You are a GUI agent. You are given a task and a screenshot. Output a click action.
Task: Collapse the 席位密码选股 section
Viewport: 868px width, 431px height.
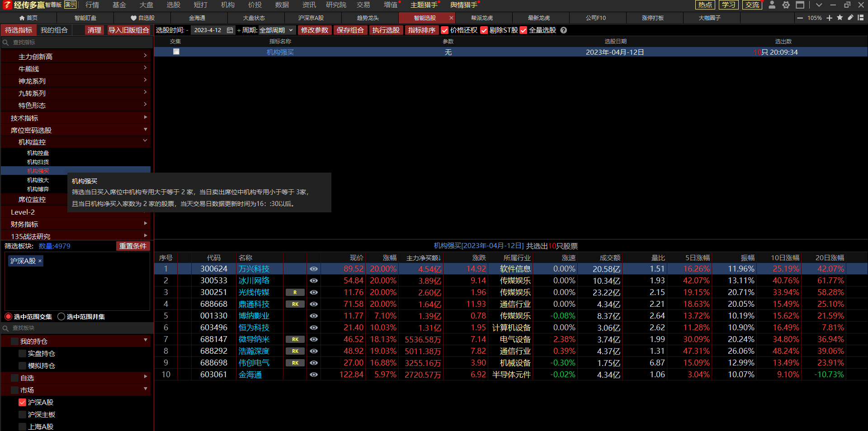[x=146, y=129]
